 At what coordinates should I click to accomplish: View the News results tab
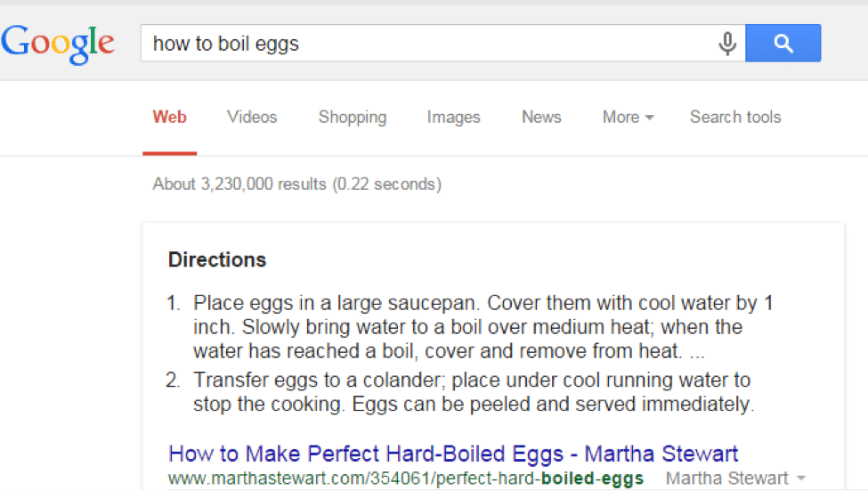point(541,117)
